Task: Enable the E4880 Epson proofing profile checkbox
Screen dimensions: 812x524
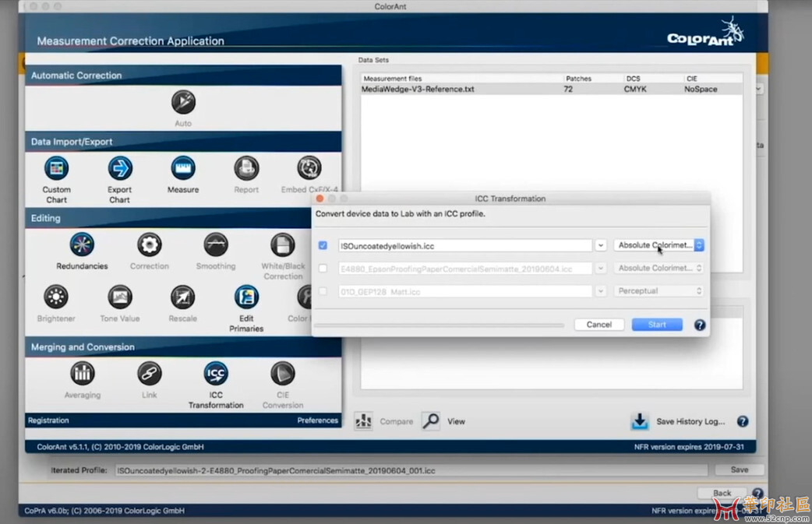Action: click(323, 268)
